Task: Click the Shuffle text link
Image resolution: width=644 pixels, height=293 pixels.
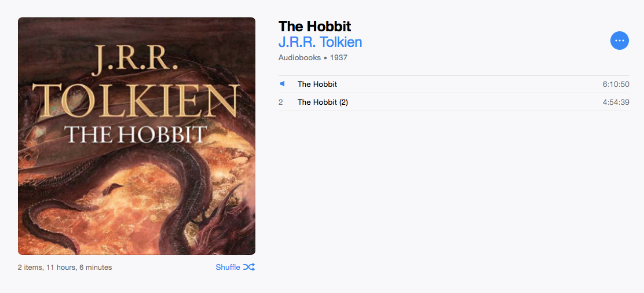Action: [x=228, y=267]
